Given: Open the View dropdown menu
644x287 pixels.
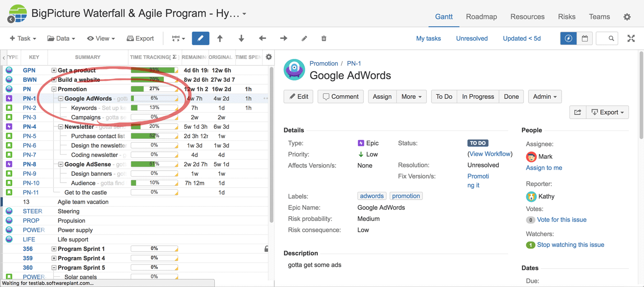Looking at the screenshot, I should point(101,39).
